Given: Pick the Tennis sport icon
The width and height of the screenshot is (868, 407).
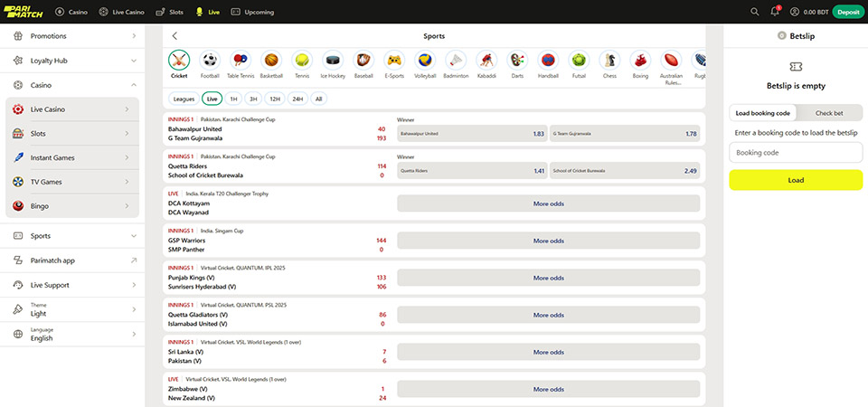Looking at the screenshot, I should click(302, 60).
